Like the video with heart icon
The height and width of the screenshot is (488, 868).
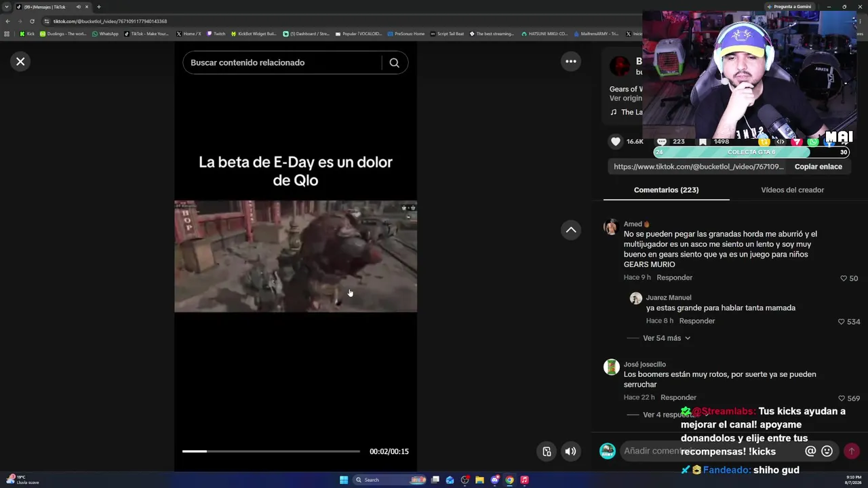pyautogui.click(x=616, y=142)
